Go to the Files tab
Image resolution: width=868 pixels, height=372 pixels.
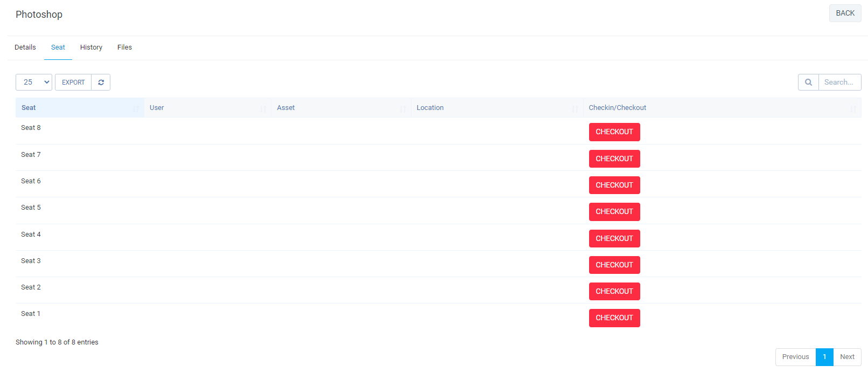[124, 47]
